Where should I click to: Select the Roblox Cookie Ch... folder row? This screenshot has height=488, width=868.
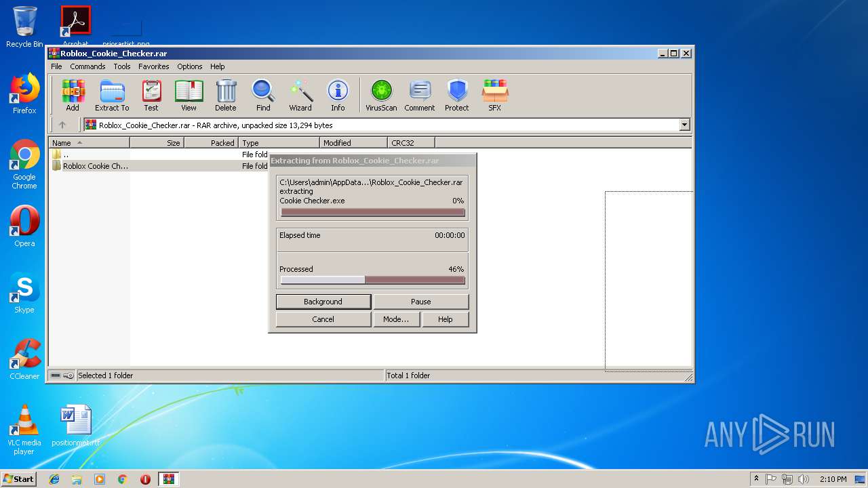click(x=159, y=166)
